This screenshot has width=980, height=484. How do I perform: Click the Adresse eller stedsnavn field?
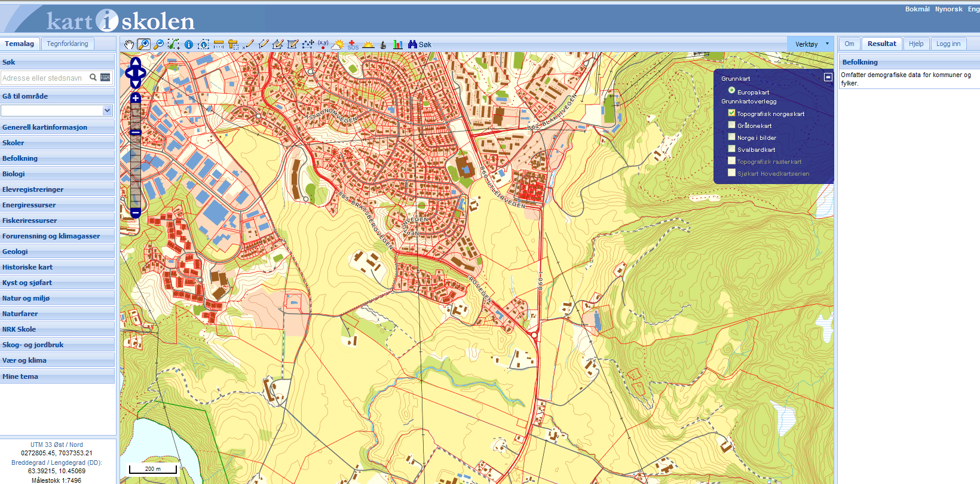45,78
